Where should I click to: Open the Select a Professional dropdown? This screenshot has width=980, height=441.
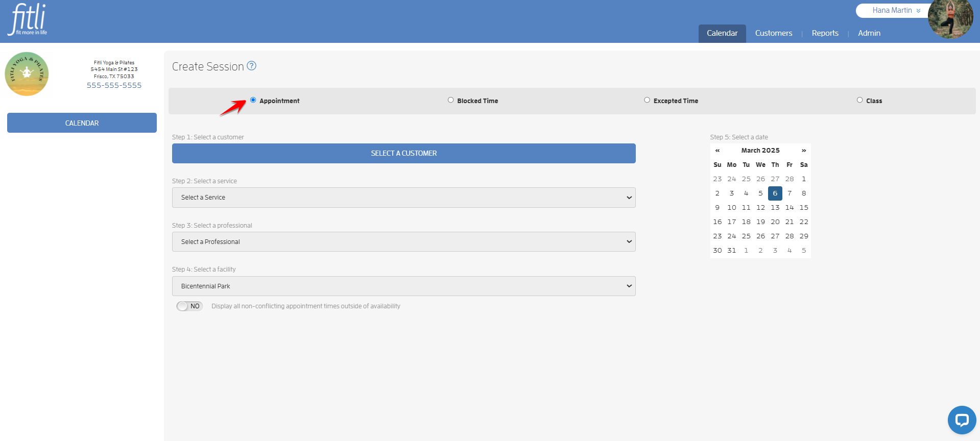coord(403,242)
